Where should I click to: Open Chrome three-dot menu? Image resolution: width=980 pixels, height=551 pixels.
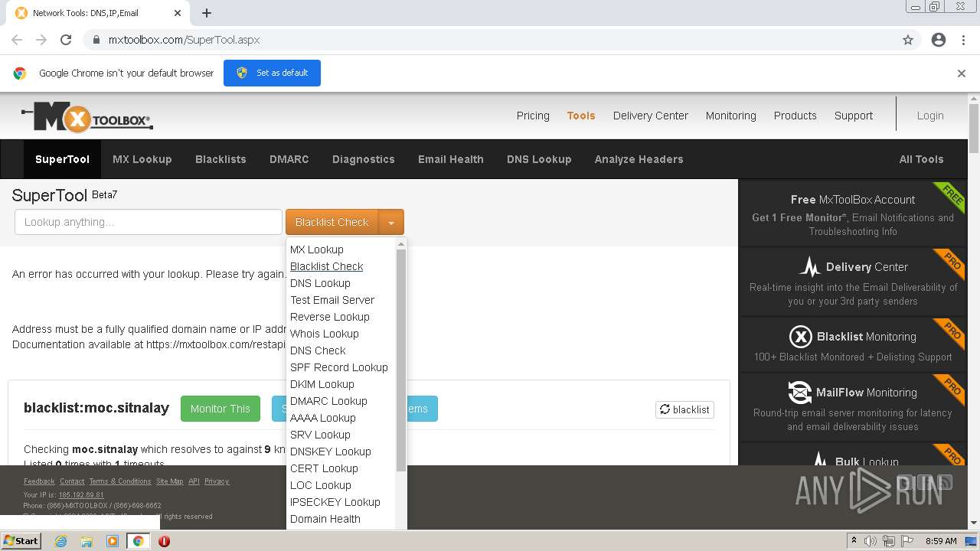pyautogui.click(x=963, y=40)
